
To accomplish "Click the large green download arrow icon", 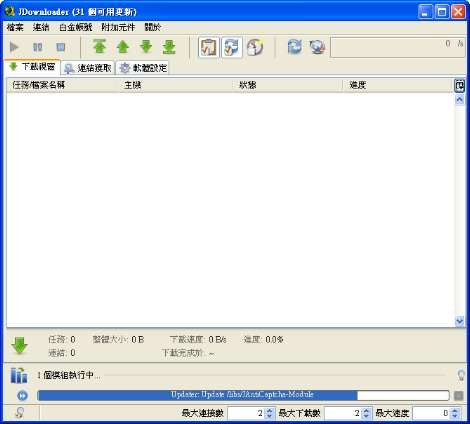I will [x=19, y=345].
